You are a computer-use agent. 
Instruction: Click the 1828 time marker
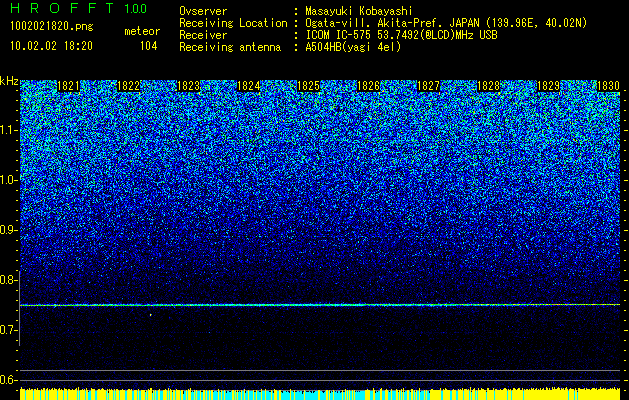489,86
